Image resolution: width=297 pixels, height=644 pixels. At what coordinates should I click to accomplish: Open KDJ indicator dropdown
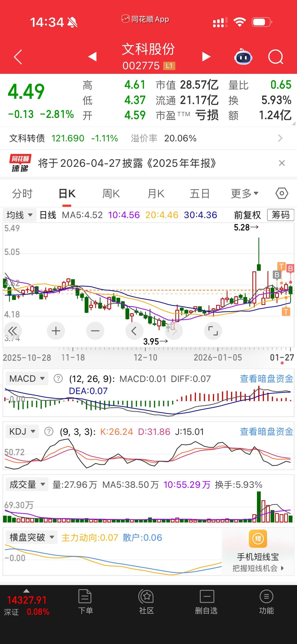(22, 432)
